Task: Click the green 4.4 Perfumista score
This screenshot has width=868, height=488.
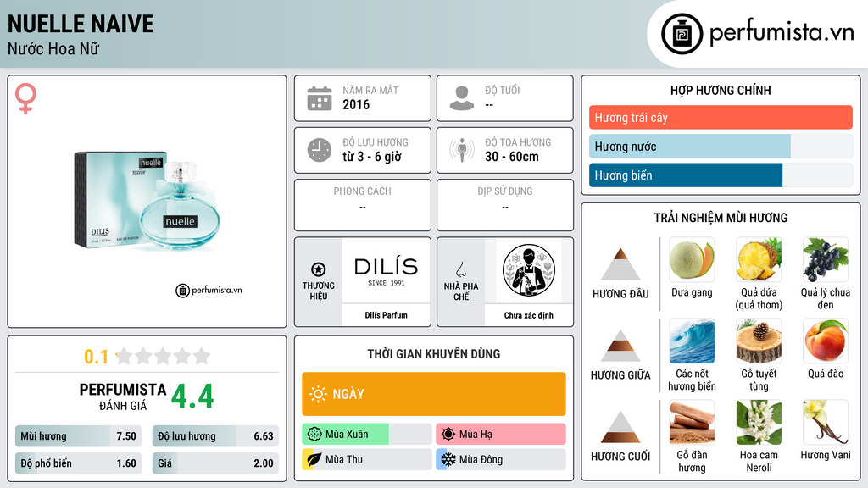Action: (192, 396)
